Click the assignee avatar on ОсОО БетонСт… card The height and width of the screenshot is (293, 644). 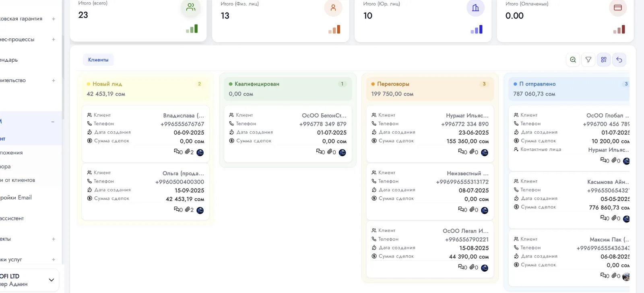tap(343, 152)
